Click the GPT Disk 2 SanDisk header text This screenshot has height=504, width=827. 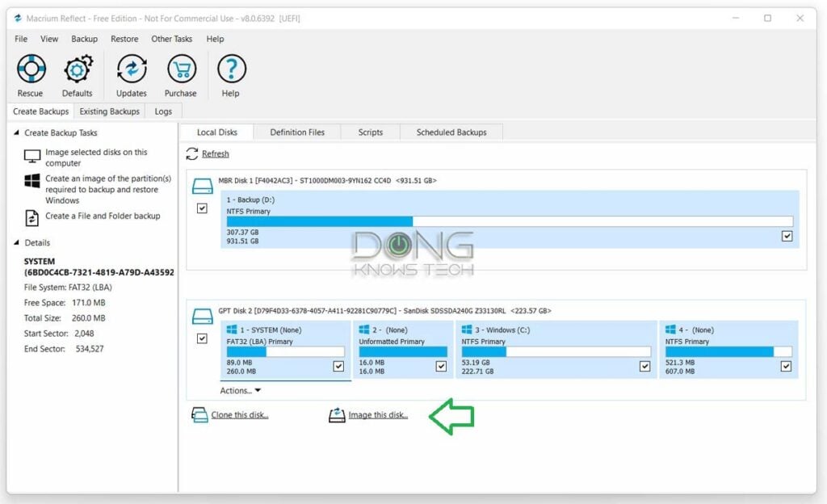[x=385, y=310]
